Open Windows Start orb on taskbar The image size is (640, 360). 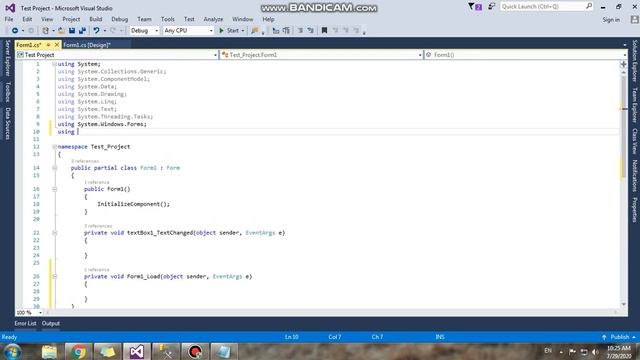13,351
